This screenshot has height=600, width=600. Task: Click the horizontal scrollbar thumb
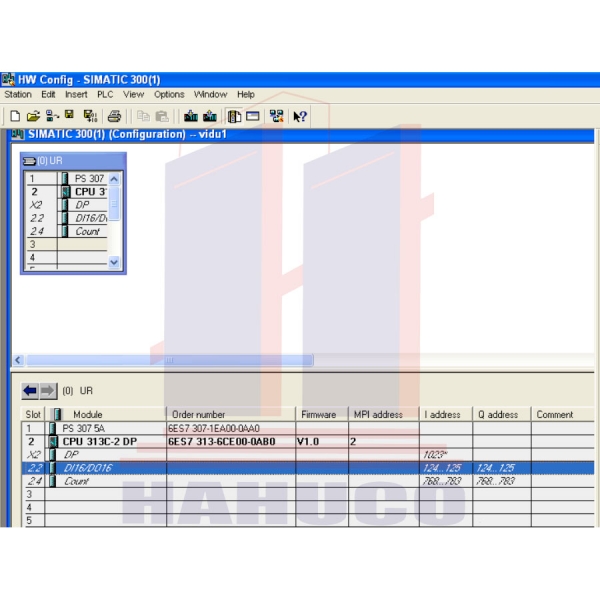click(x=170, y=360)
